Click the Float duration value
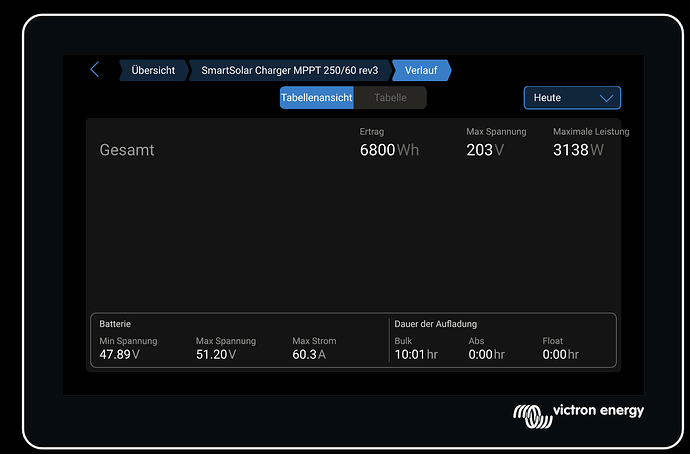This screenshot has height=454, width=690. tap(560, 355)
